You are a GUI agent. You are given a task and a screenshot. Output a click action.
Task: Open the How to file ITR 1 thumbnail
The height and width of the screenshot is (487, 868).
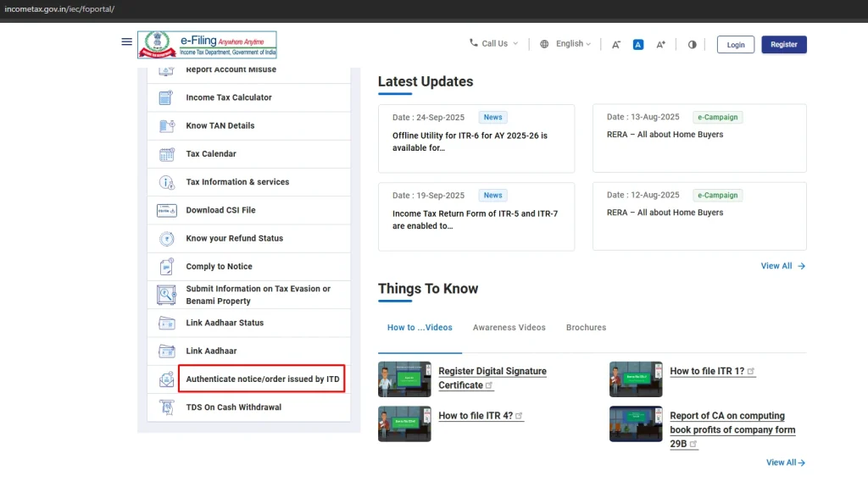(x=636, y=379)
